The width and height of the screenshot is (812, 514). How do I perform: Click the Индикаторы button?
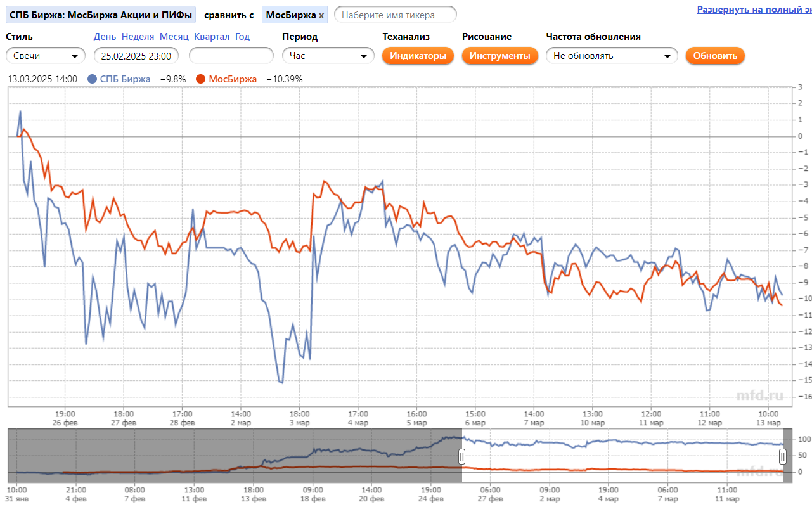point(418,56)
